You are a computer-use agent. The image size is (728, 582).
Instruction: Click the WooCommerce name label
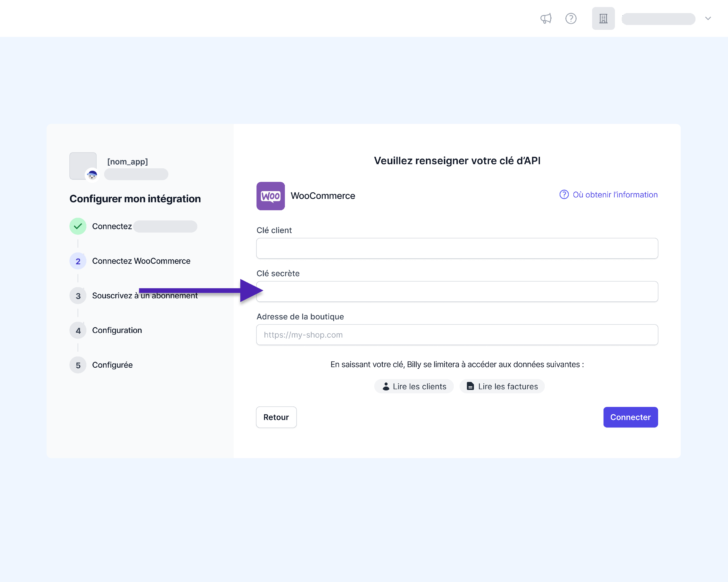323,196
